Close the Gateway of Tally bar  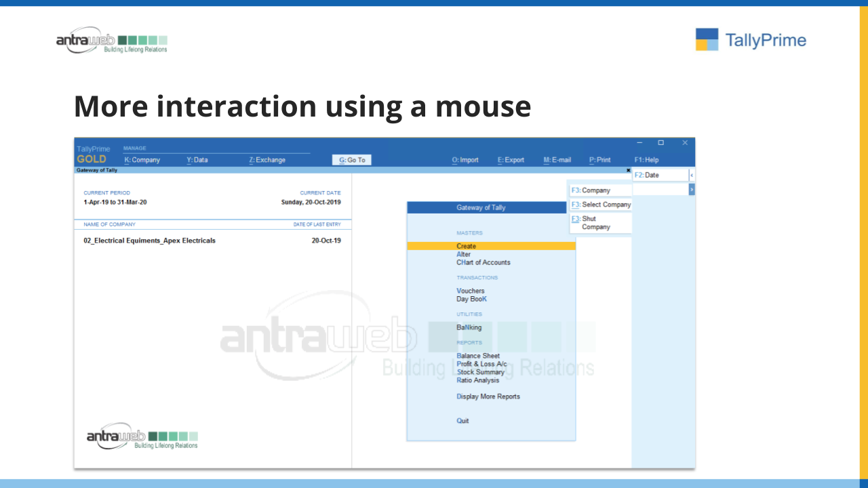point(628,170)
